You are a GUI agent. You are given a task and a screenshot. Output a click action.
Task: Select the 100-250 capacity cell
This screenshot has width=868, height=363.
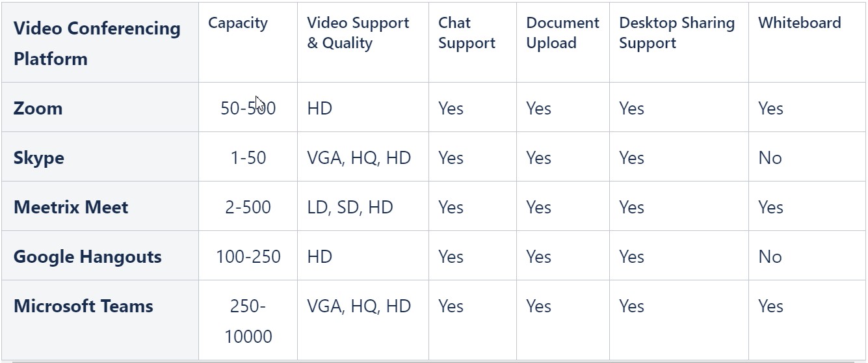point(248,257)
